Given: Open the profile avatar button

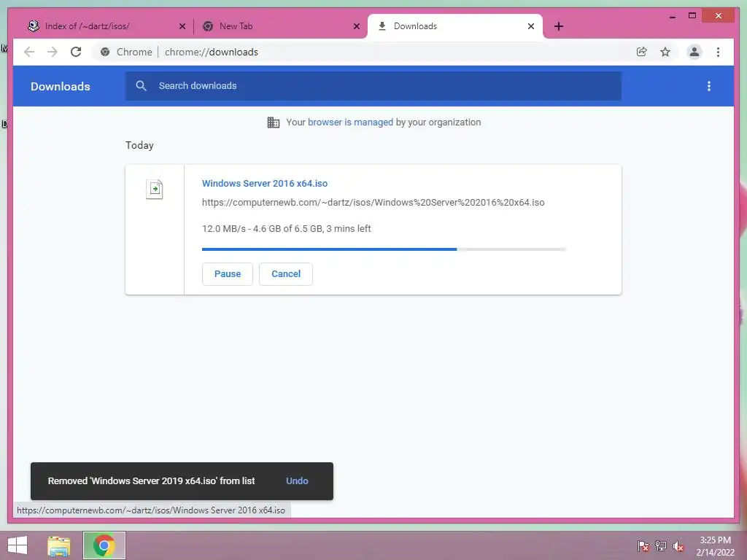Looking at the screenshot, I should pos(694,52).
